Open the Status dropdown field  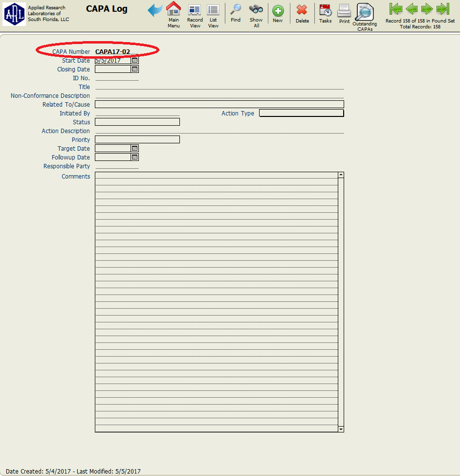pos(137,122)
